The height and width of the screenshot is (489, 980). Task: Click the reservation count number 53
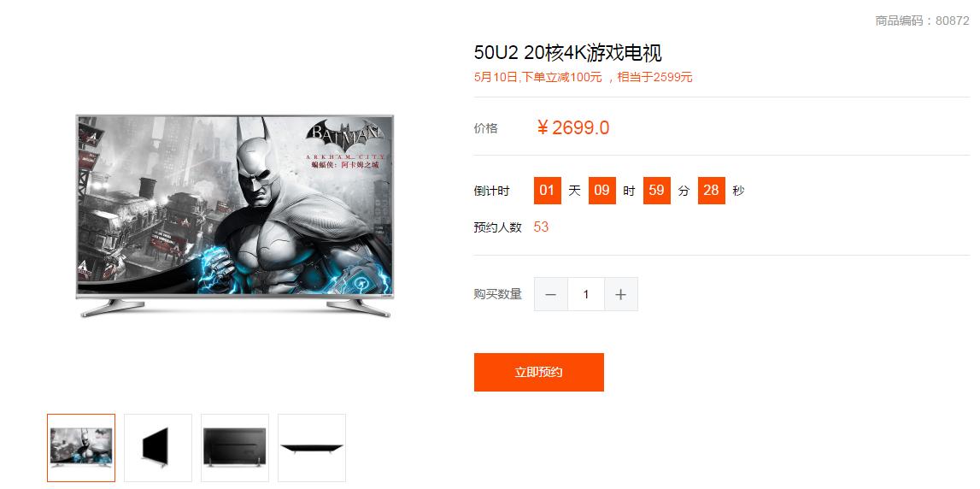coord(541,227)
